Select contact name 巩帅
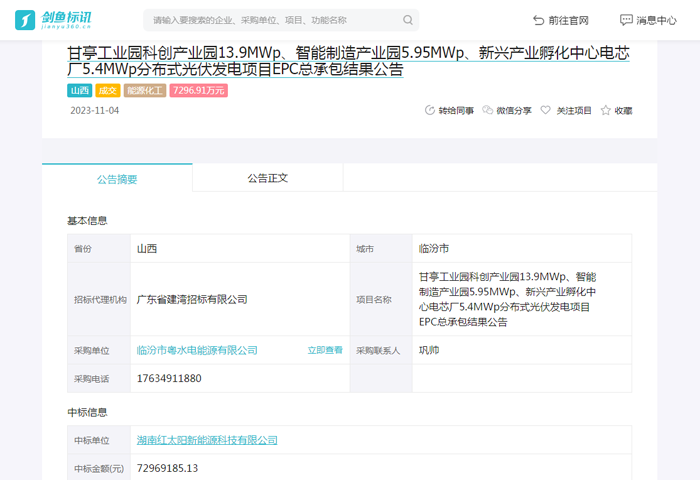Image resolution: width=700 pixels, height=480 pixels. pyautogui.click(x=429, y=350)
